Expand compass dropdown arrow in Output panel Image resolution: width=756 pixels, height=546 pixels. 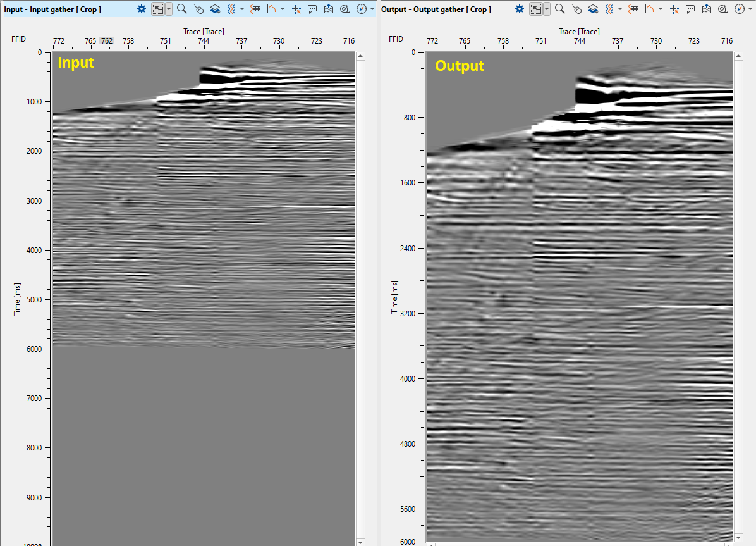point(750,9)
